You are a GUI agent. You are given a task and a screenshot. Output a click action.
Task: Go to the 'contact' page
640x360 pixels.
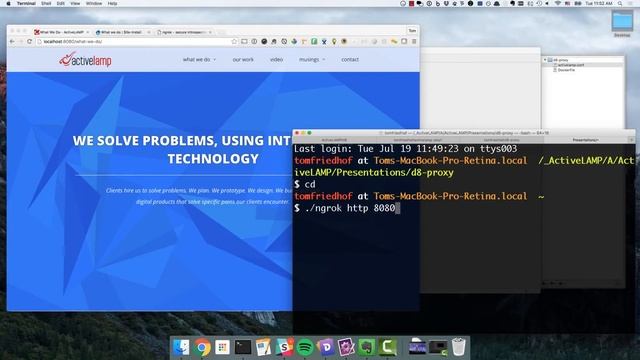tap(350, 60)
